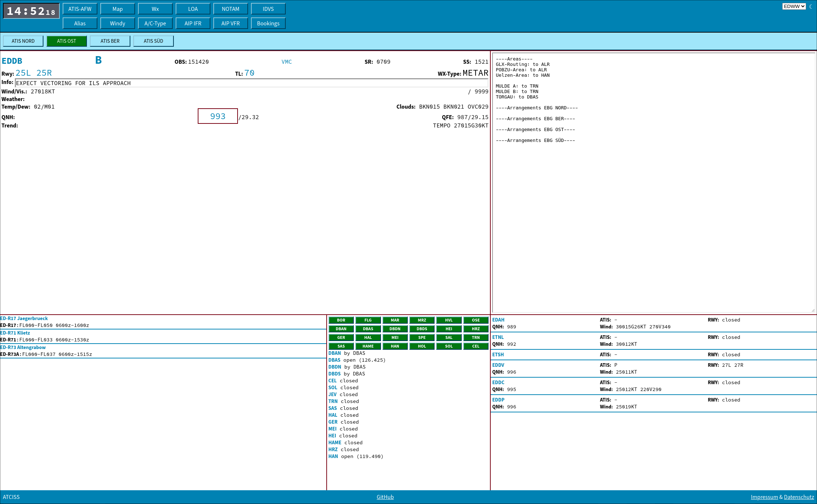Open the A/C-Type lookup
The width and height of the screenshot is (817, 504).
(x=155, y=24)
